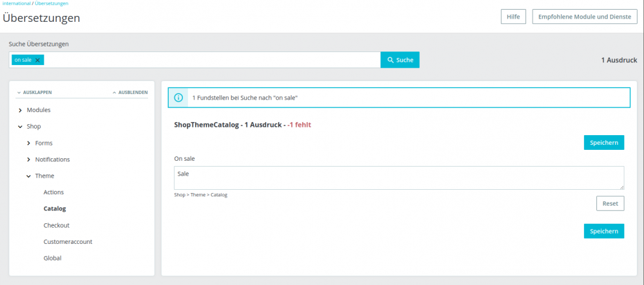Image resolution: width=644 pixels, height=285 pixels.
Task: Open the Hilfe help button
Action: 513,17
